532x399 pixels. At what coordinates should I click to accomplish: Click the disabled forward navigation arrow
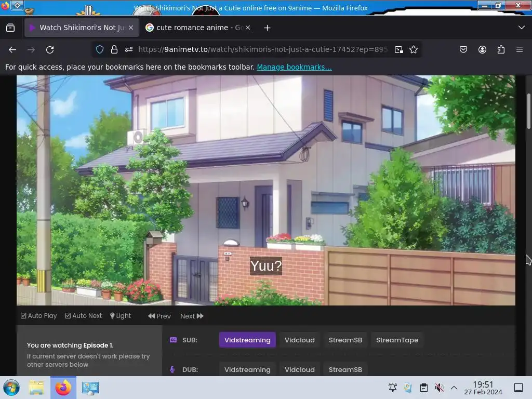point(31,50)
